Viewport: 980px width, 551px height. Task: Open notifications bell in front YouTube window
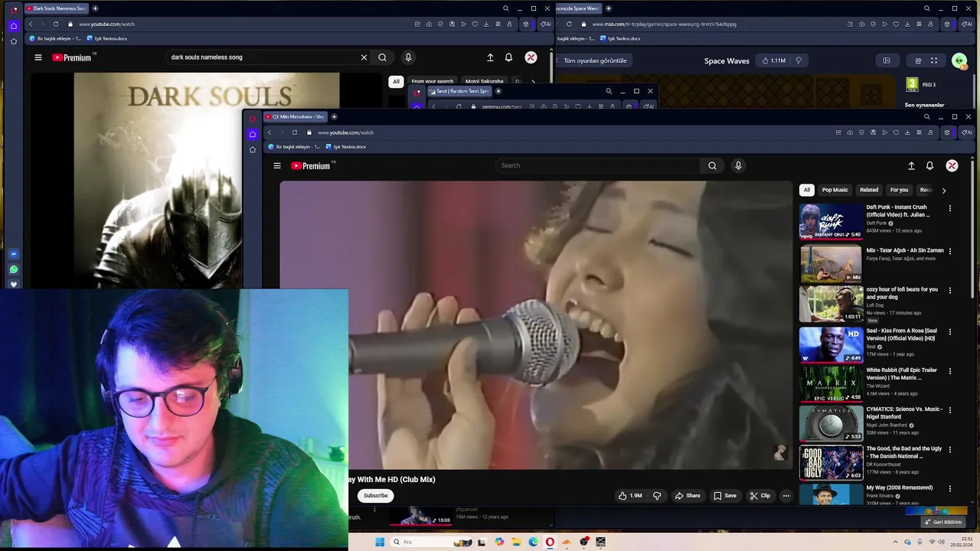929,165
